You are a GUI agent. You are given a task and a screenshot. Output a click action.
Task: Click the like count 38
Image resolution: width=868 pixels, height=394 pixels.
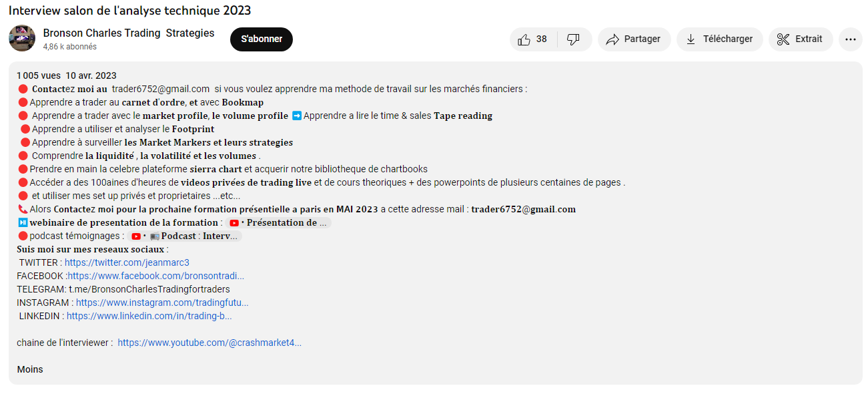542,39
